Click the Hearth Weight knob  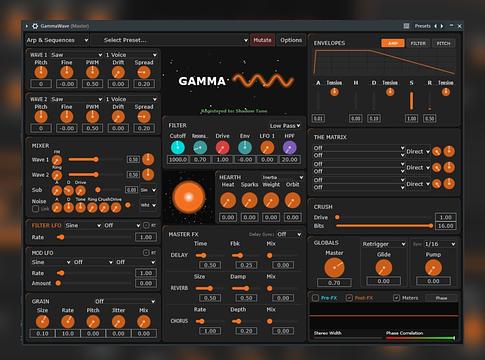coord(271,201)
